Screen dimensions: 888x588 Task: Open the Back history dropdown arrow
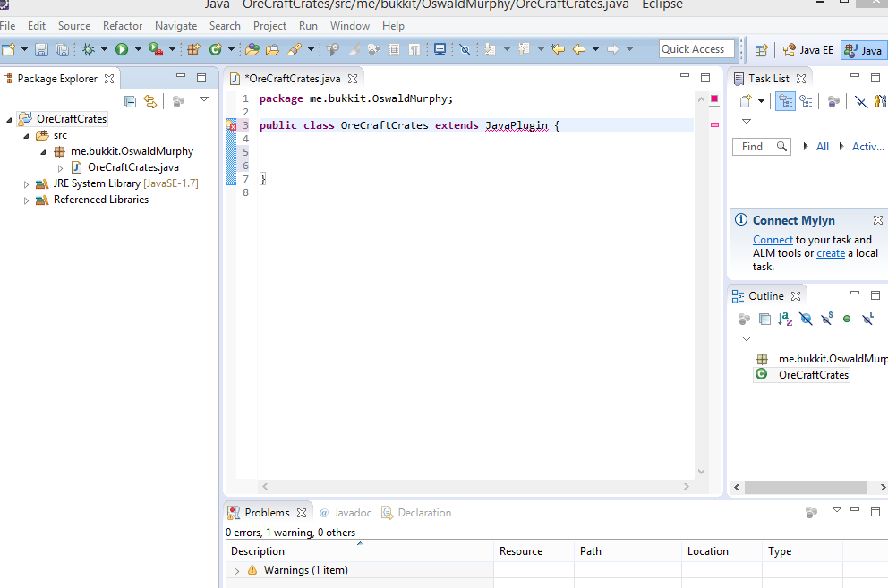tap(596, 49)
